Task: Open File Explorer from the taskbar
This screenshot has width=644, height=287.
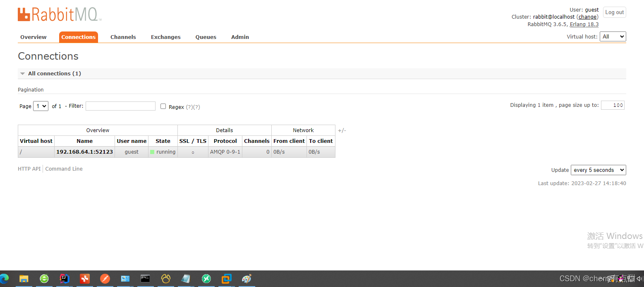Action: tap(24, 279)
